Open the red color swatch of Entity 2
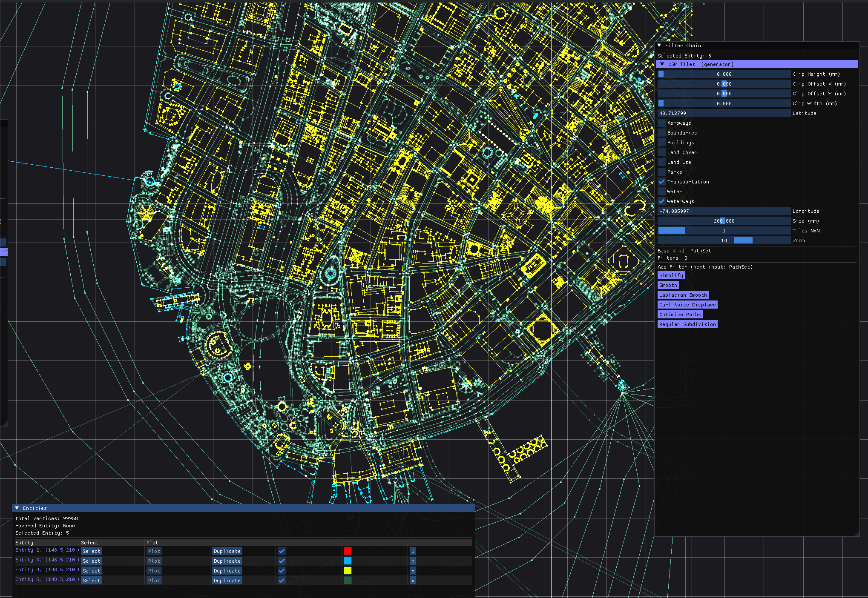Screen dimensions: 868x598 click(x=348, y=551)
